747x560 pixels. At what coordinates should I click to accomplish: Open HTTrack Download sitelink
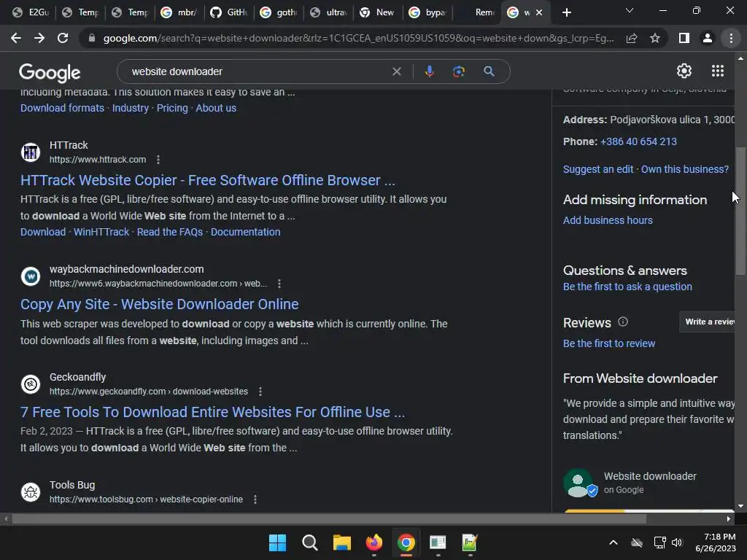[43, 232]
